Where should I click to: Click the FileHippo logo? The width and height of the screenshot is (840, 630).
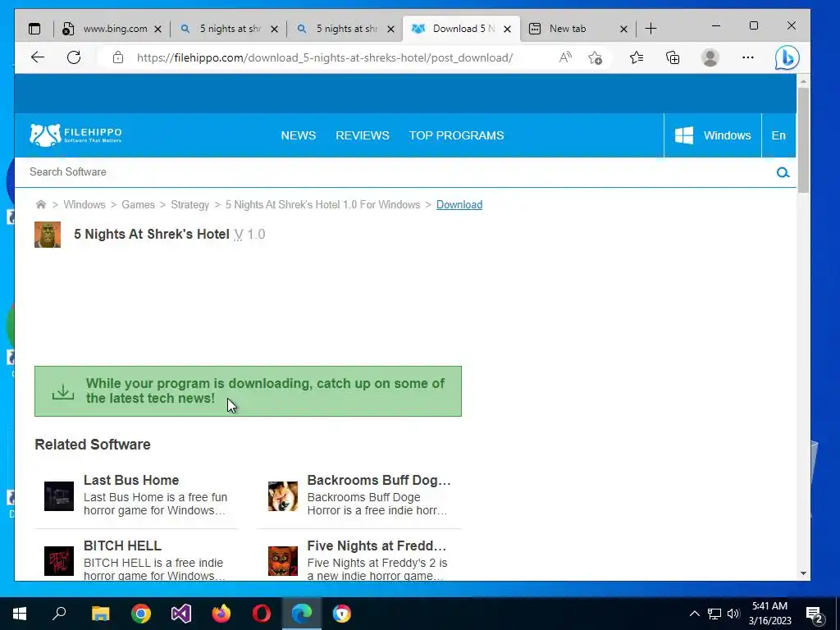click(75, 135)
